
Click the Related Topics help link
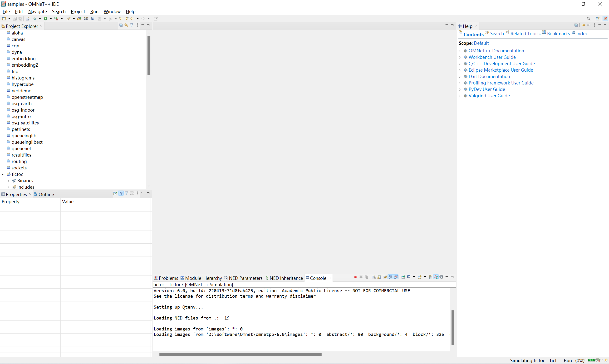coord(525,34)
